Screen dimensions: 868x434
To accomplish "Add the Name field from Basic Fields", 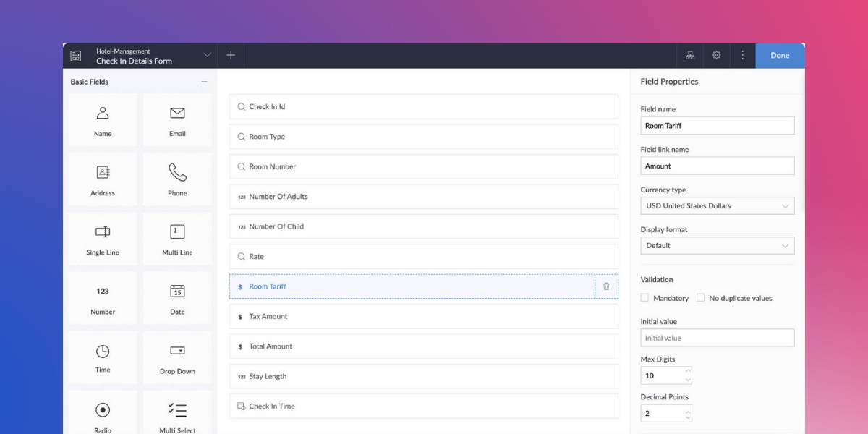I will pyautogui.click(x=103, y=120).
